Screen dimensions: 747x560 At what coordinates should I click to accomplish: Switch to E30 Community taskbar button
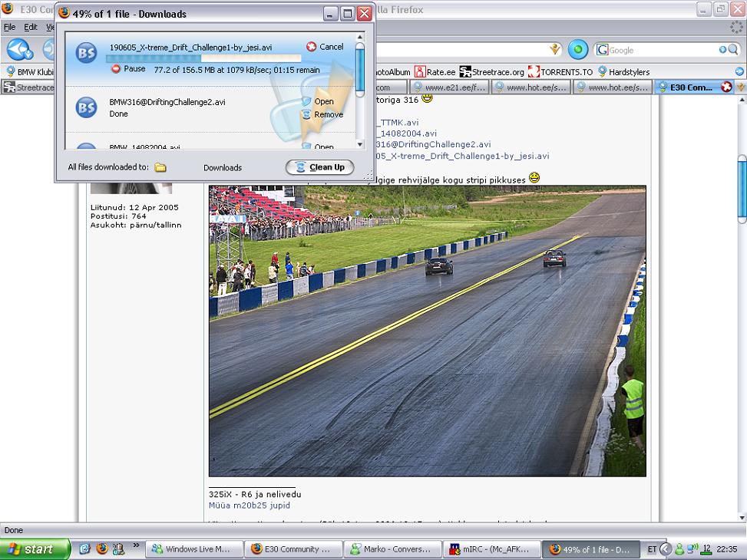coord(293,549)
